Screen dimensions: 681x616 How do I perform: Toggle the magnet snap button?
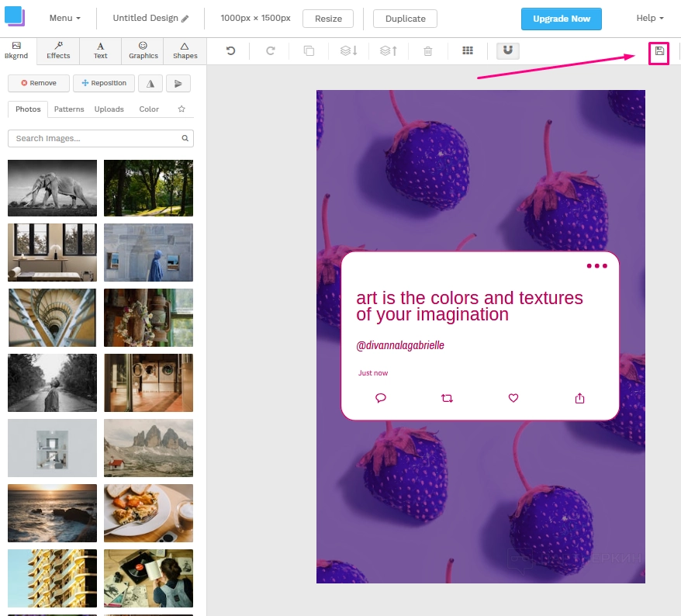508,50
